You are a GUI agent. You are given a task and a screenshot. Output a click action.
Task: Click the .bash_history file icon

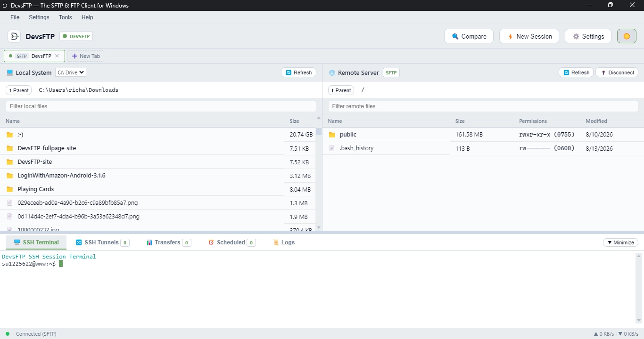pos(332,148)
